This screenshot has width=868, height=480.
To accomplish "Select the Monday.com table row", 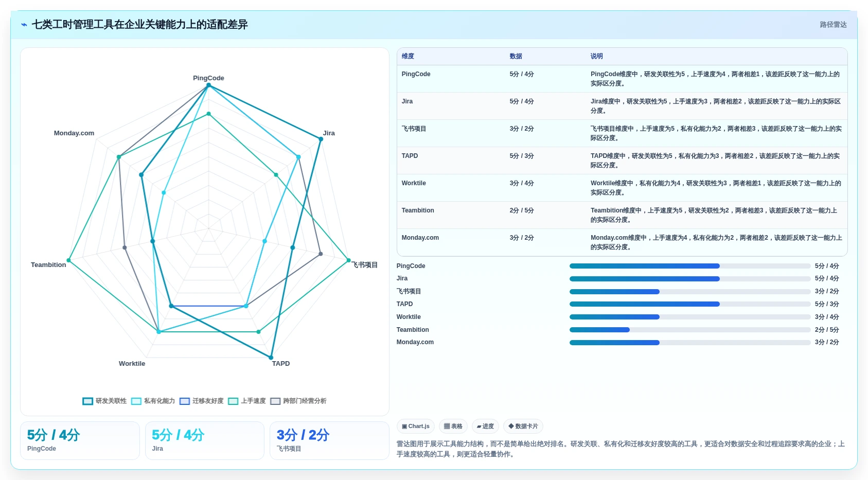I will click(622, 242).
